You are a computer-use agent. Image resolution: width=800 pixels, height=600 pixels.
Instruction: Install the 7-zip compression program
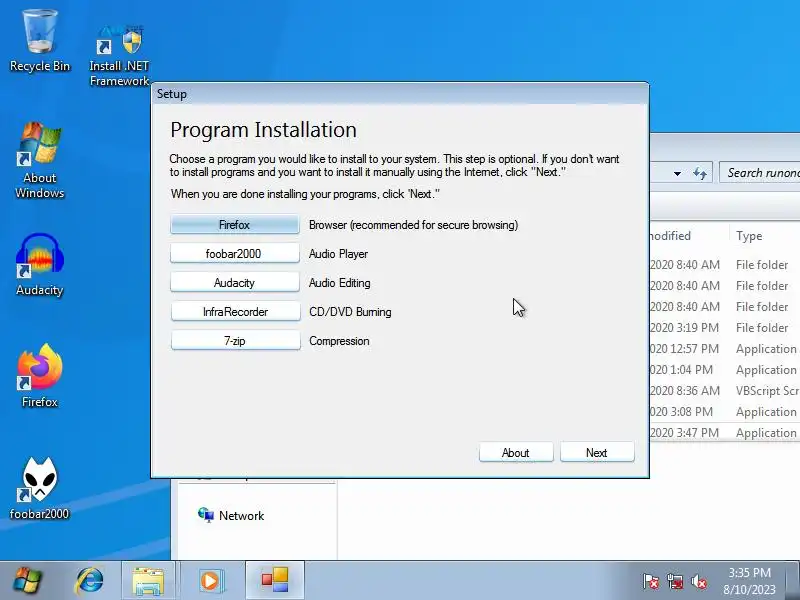click(x=236, y=341)
